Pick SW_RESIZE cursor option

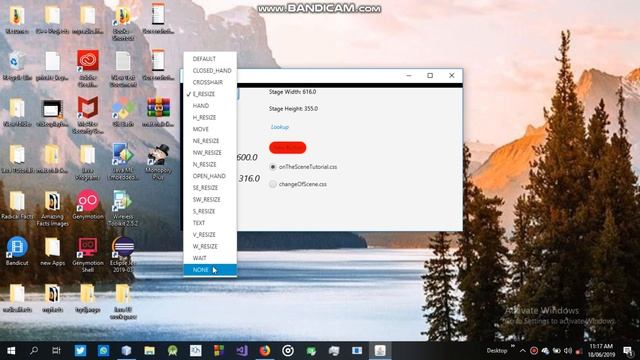coord(210,200)
